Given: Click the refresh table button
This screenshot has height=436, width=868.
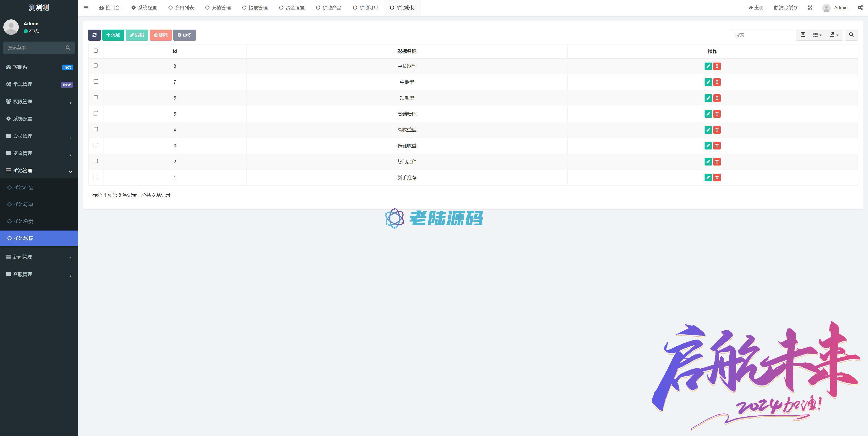Looking at the screenshot, I should click(x=94, y=35).
